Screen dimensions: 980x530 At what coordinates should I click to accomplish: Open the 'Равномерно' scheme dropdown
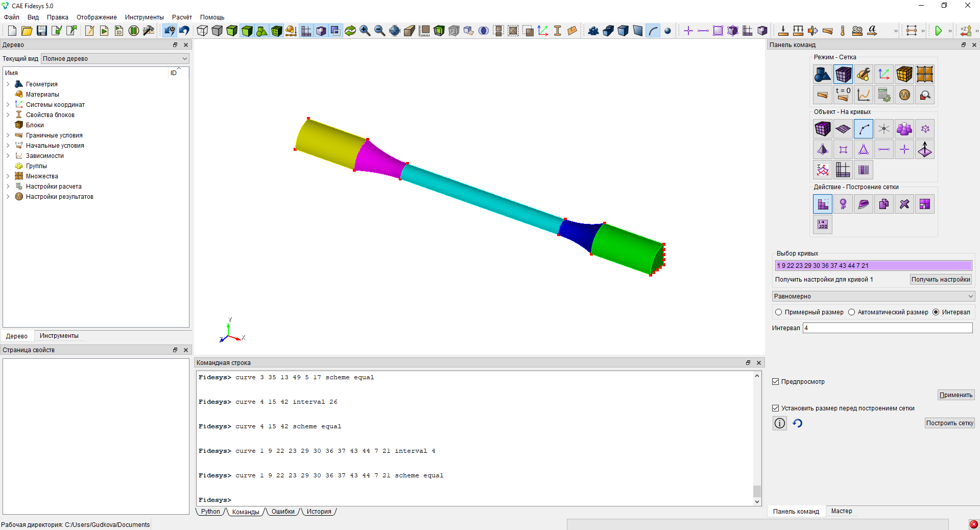pyautogui.click(x=873, y=296)
